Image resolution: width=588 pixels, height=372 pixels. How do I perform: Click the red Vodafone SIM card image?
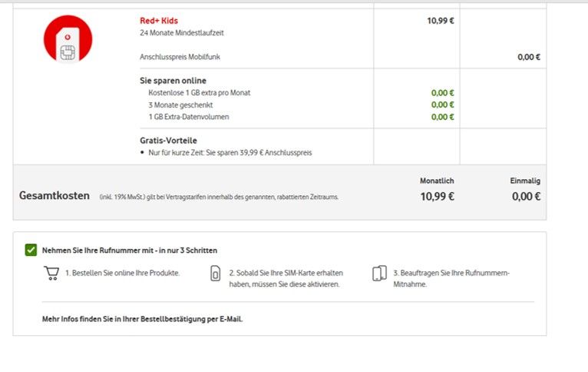pyautogui.click(x=68, y=40)
